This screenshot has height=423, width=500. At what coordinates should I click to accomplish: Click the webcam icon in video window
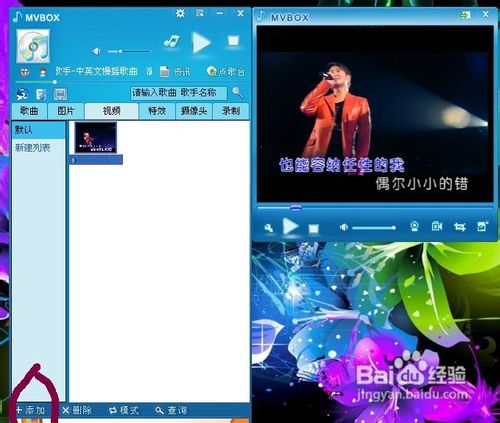coord(414,227)
